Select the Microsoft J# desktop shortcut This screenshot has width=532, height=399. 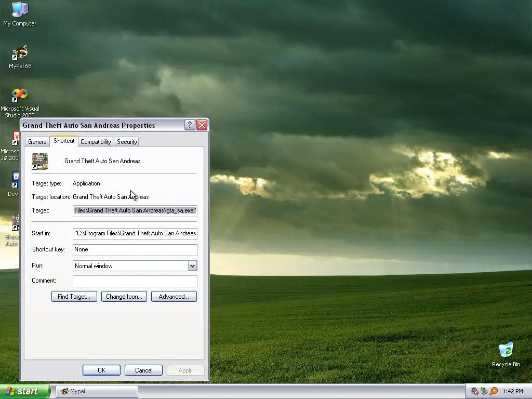[x=10, y=146]
